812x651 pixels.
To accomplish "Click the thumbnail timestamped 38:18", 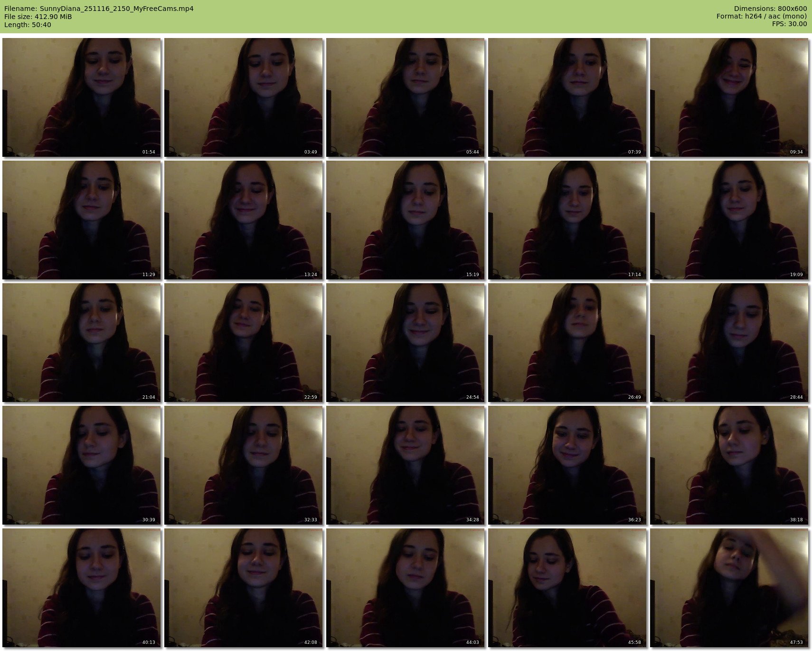I will (729, 465).
